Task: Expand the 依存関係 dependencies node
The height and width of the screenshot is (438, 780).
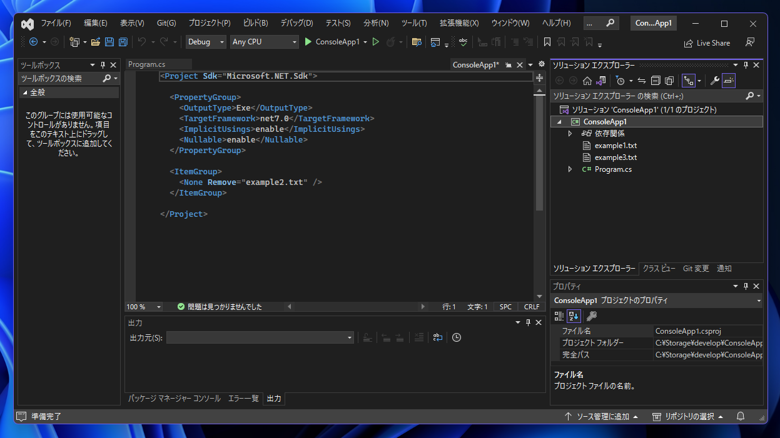Action: 570,133
